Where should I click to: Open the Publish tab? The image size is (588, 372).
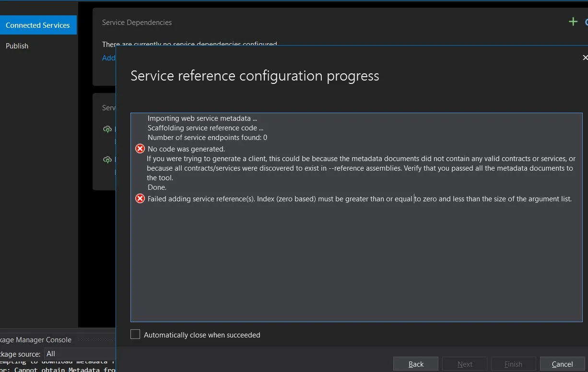[17, 46]
